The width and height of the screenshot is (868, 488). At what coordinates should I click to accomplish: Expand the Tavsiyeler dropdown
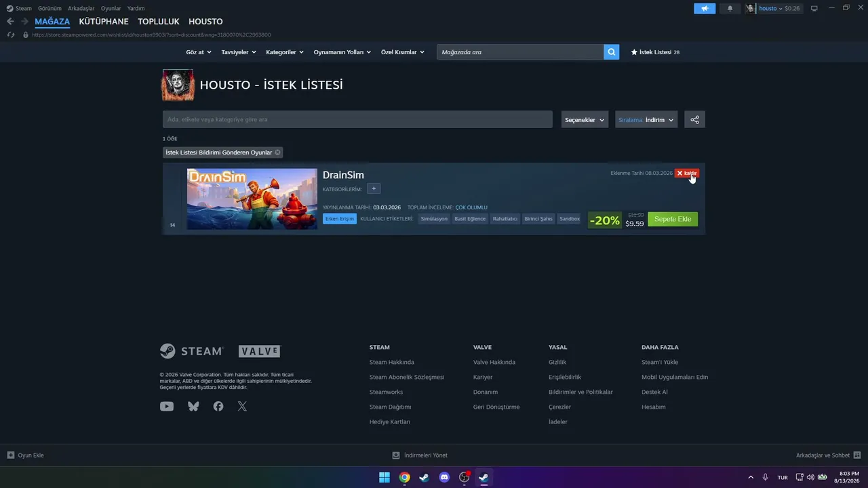click(x=239, y=52)
